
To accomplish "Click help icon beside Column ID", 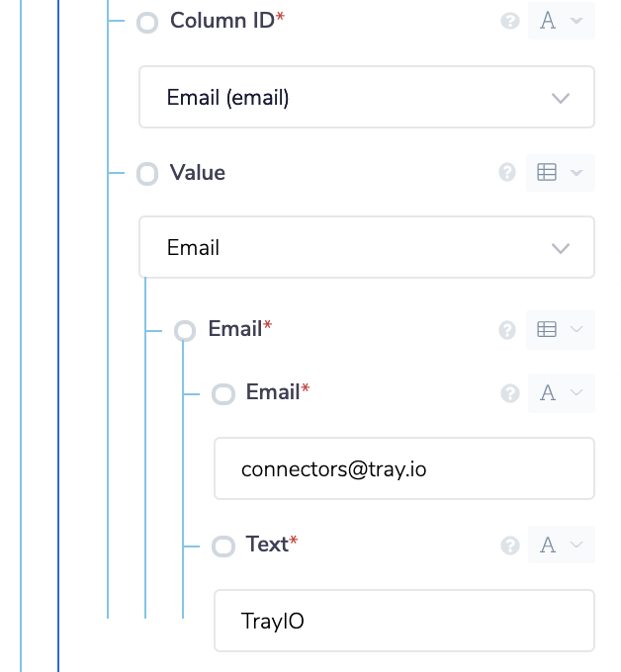I will coord(510,21).
